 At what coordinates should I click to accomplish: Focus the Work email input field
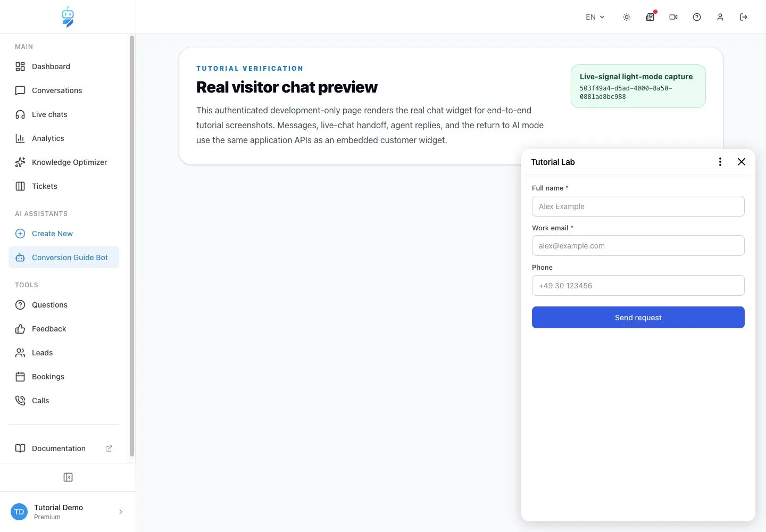[638, 246]
